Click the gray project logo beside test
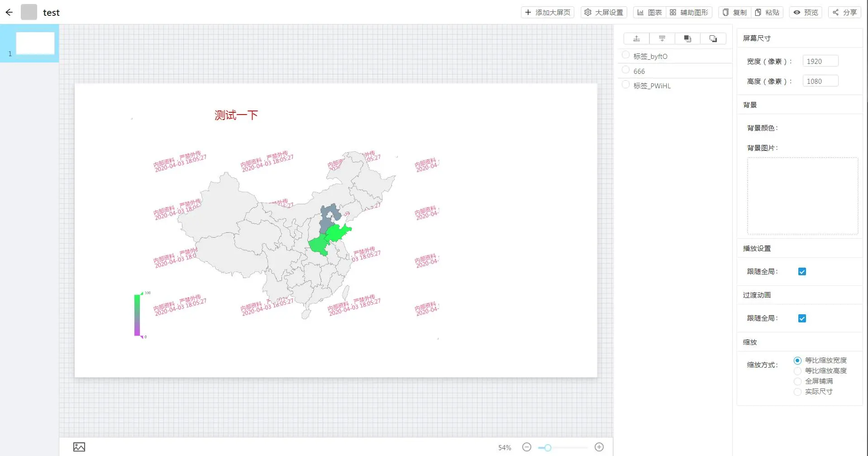Screen dimensions: 868x456 point(29,12)
